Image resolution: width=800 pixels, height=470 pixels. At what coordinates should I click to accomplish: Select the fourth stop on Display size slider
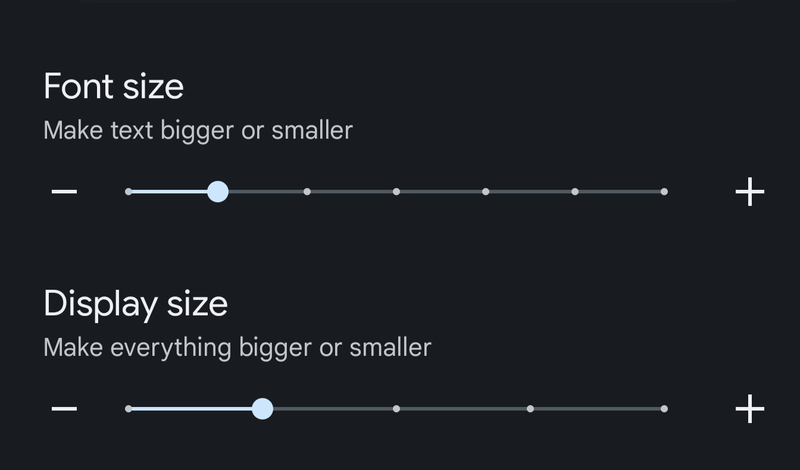[530, 408]
